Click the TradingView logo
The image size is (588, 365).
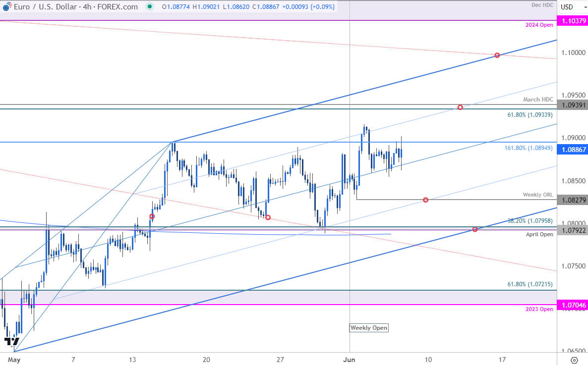point(11,341)
